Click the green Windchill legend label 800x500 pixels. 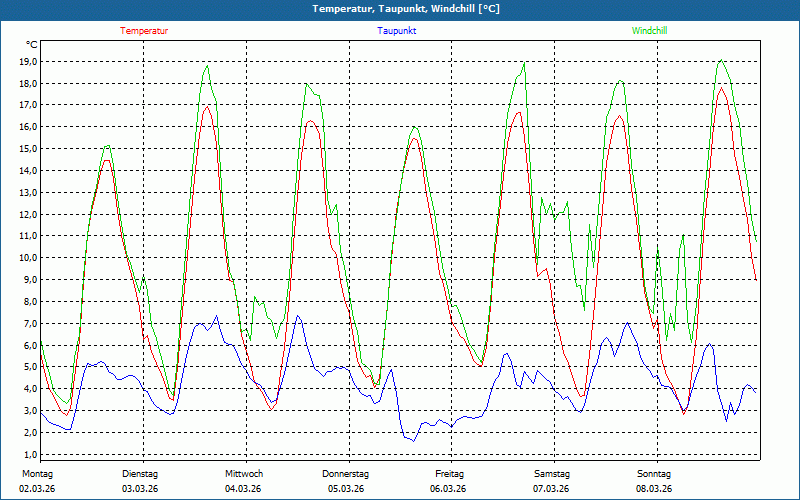tap(649, 31)
